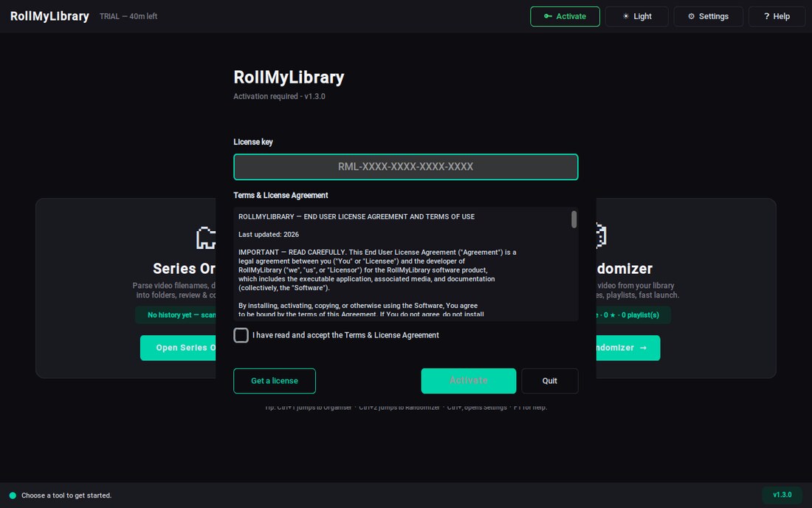Screen dimensions: 812x508
Task: Click the 'Last updated: 2026' line
Action: (x=268, y=235)
